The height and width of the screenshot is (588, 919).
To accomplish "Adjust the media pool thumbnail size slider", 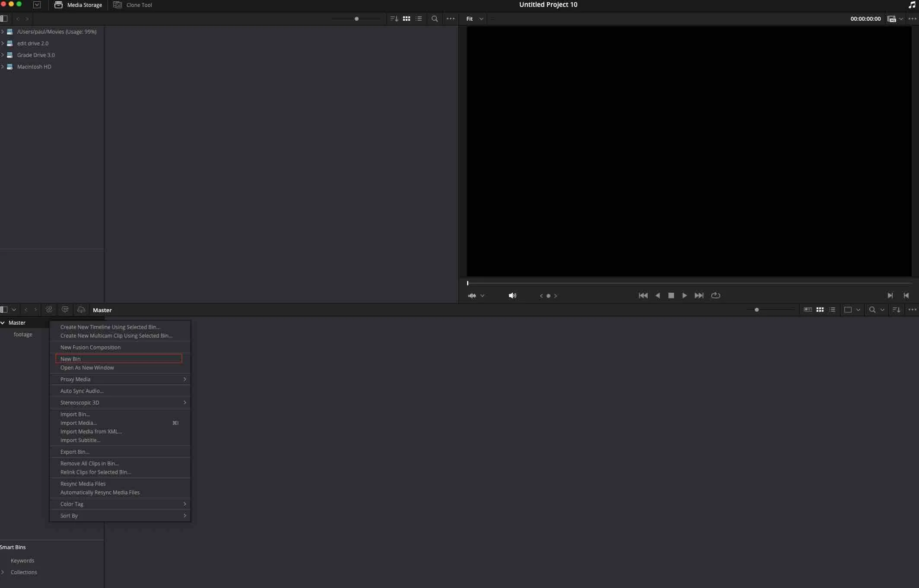I will pyautogui.click(x=757, y=310).
